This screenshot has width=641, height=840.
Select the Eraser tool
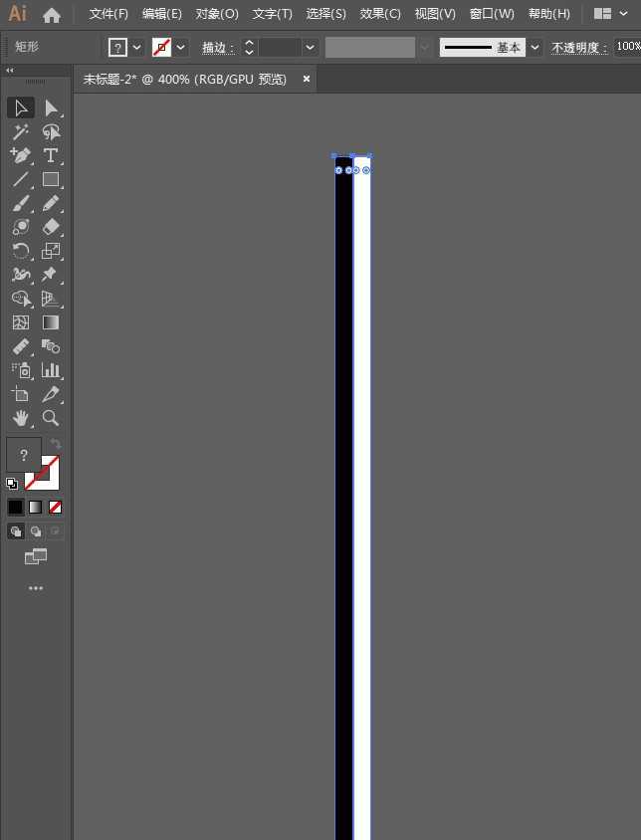click(51, 227)
